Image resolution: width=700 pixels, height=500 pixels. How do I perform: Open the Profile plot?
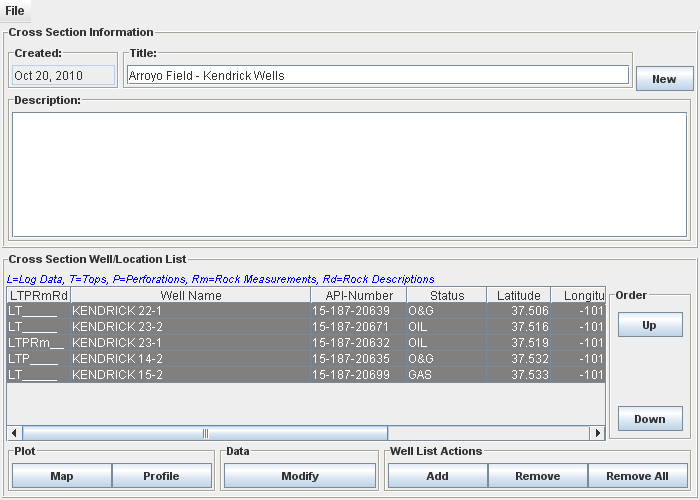[x=161, y=476]
